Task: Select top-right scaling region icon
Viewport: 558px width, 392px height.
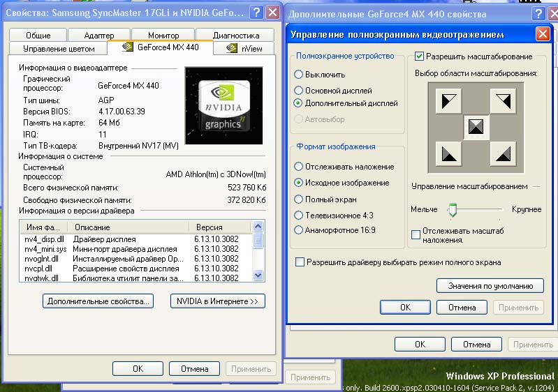Action: 504,101
